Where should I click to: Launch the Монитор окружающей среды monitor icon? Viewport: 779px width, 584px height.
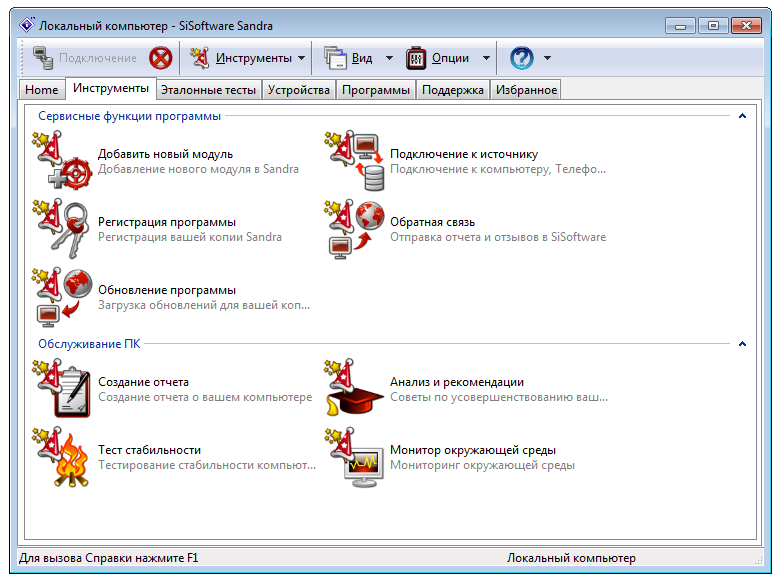[354, 456]
